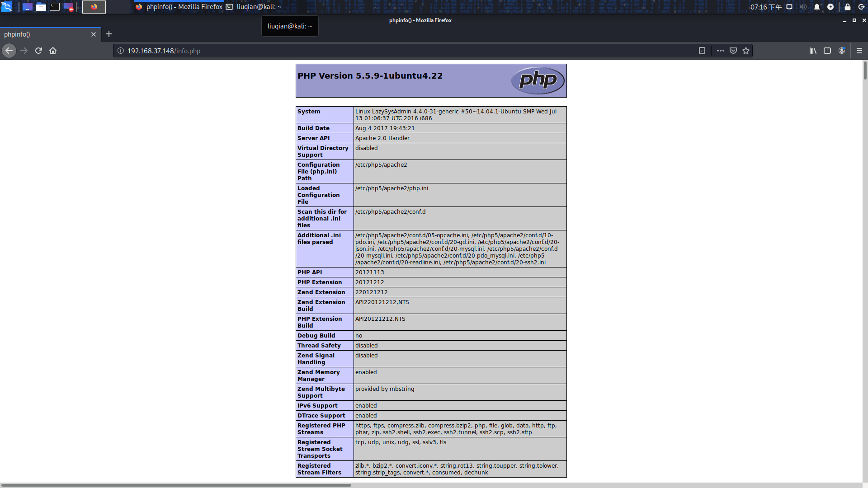Reload the phpinfo page
The width and height of the screenshot is (868, 488).
(38, 51)
